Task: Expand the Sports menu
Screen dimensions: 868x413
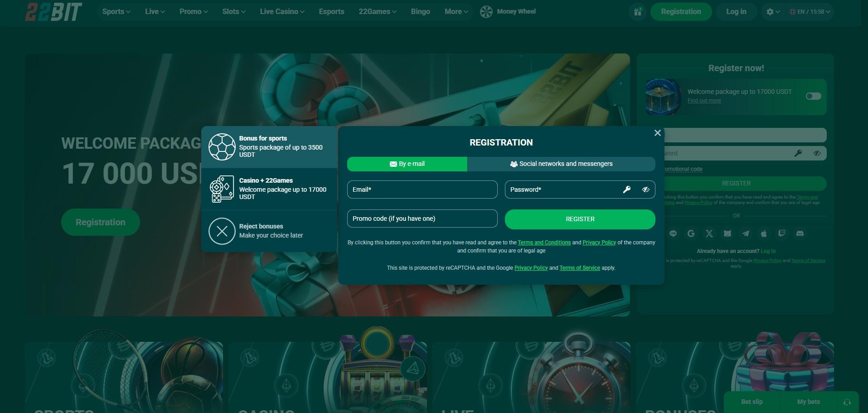Action: pos(116,12)
